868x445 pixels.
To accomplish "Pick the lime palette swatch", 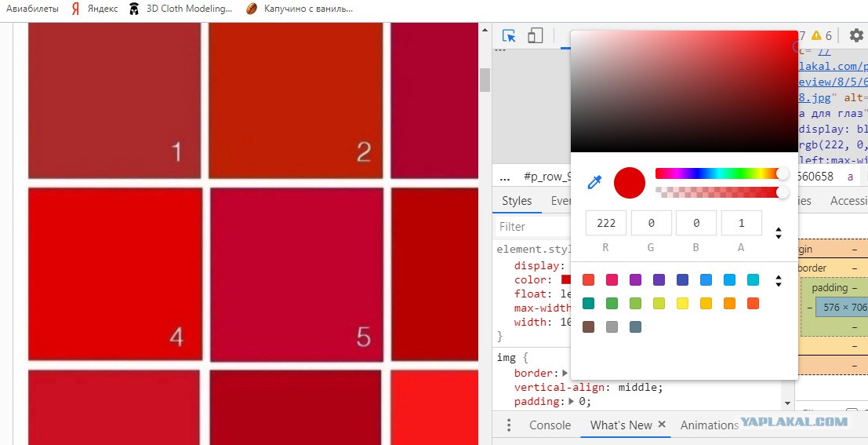I will [x=659, y=303].
